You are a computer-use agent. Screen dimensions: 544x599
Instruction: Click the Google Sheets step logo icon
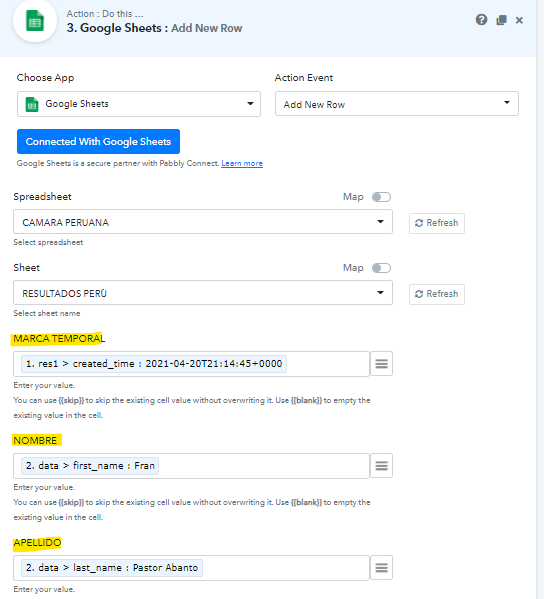pyautogui.click(x=35, y=21)
